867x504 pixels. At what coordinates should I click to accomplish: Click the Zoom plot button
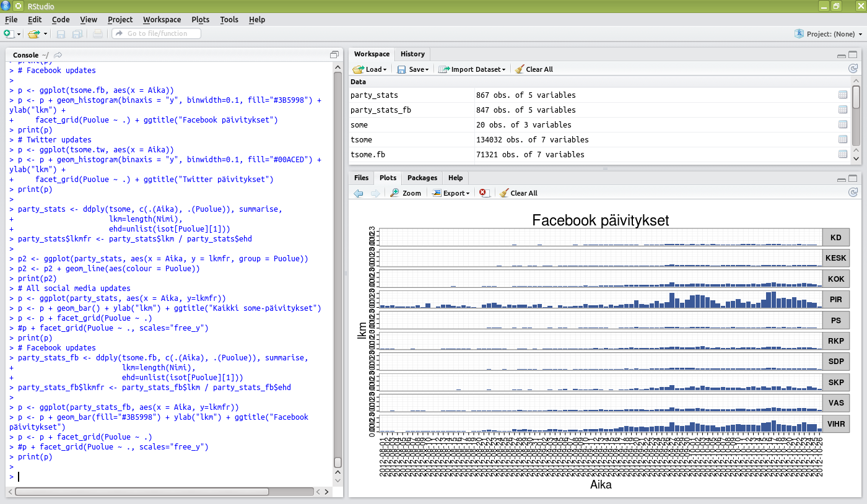pos(406,193)
